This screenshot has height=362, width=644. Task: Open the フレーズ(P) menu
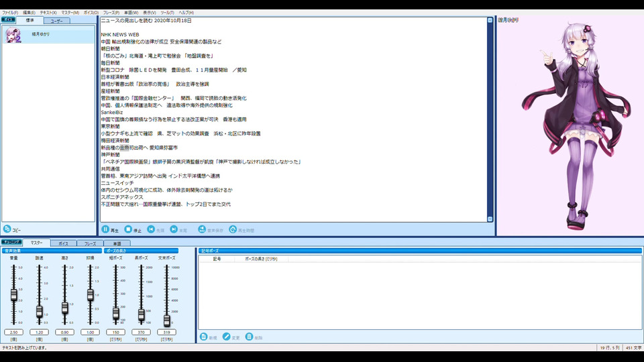pos(111,13)
